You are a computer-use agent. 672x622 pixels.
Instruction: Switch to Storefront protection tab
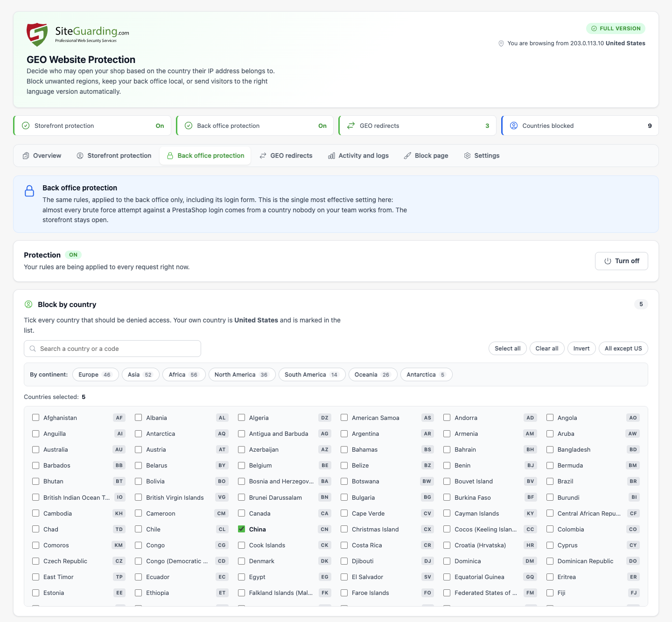pyautogui.click(x=114, y=155)
